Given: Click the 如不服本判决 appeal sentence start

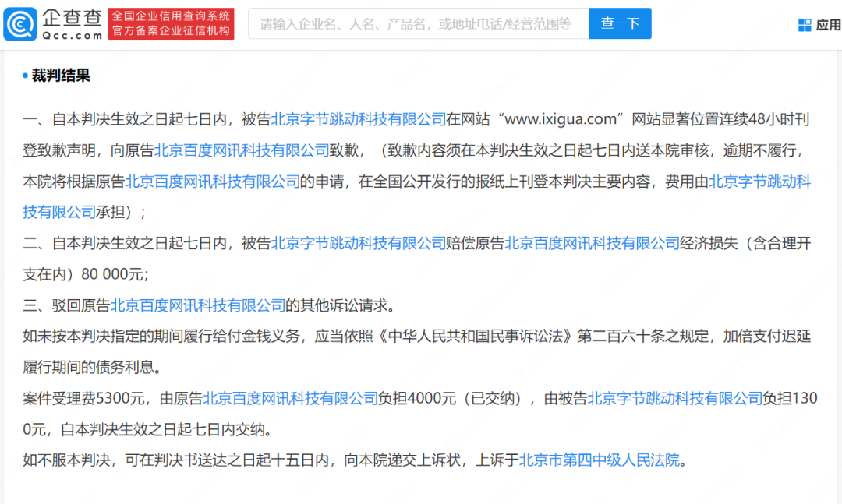Looking at the screenshot, I should tap(66, 460).
